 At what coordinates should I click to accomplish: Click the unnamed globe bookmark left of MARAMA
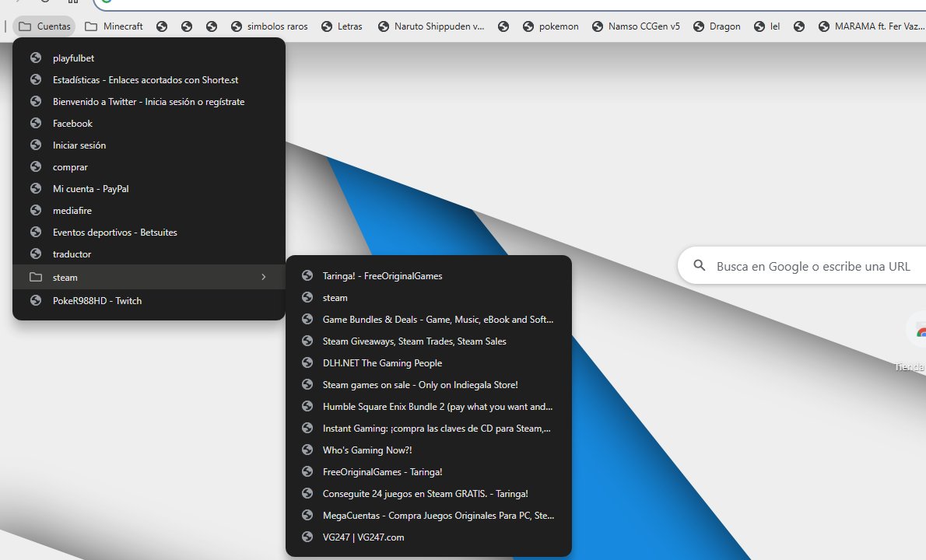799,26
